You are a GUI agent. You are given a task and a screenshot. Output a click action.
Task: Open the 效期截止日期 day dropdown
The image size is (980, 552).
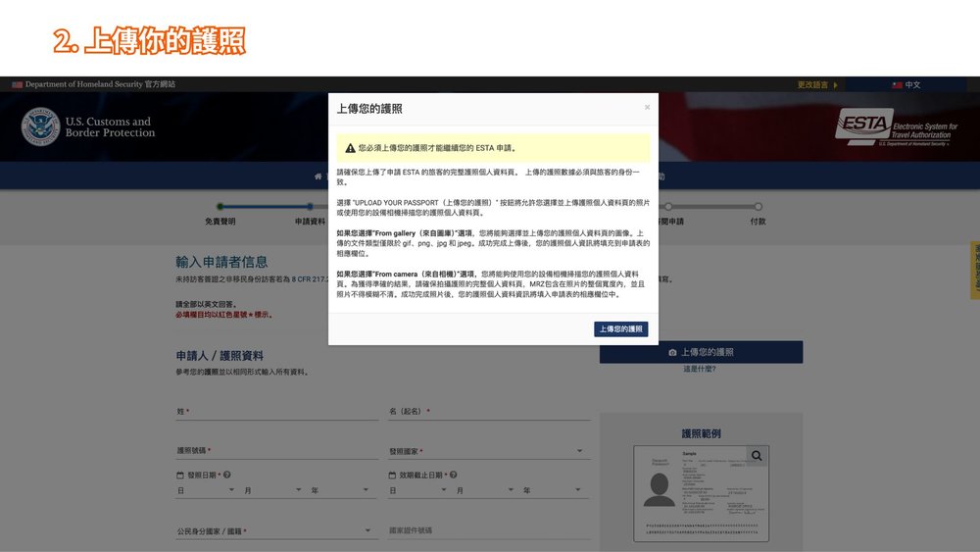point(418,491)
